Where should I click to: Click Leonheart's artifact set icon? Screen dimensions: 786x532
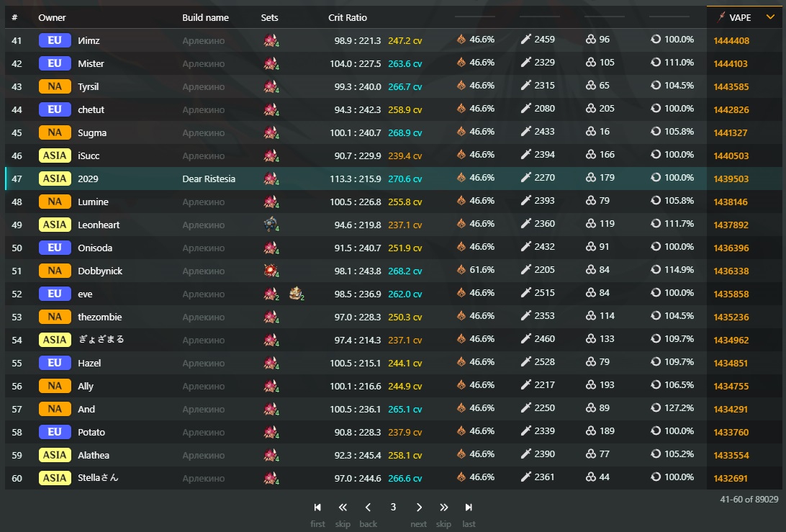[x=270, y=225]
